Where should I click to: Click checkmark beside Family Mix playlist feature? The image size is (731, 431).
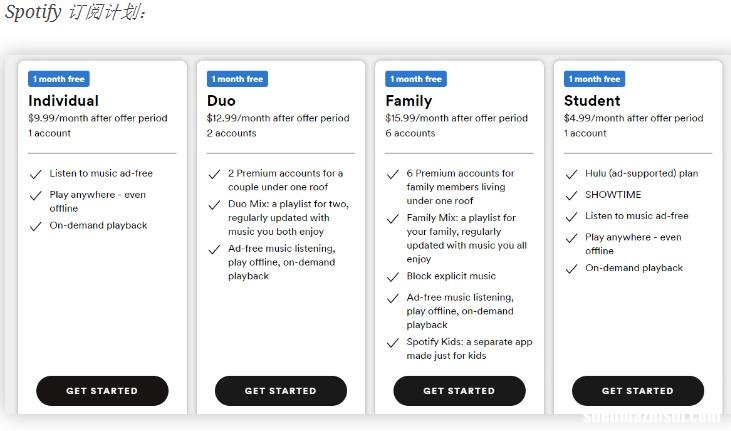pyautogui.click(x=393, y=218)
